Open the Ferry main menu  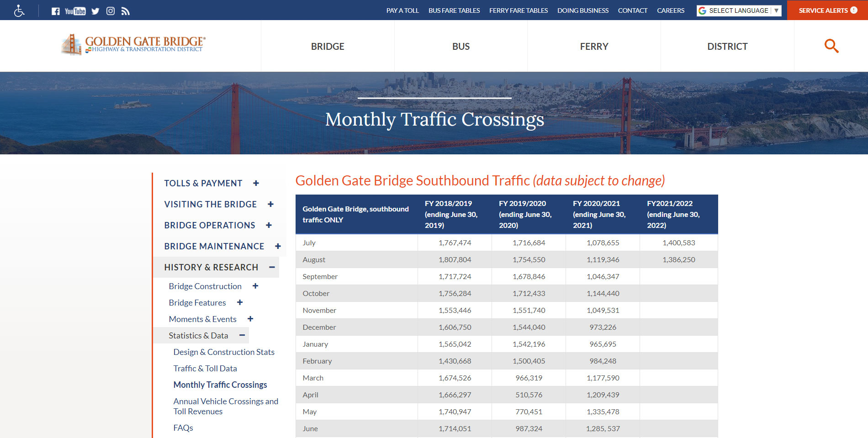tap(594, 46)
